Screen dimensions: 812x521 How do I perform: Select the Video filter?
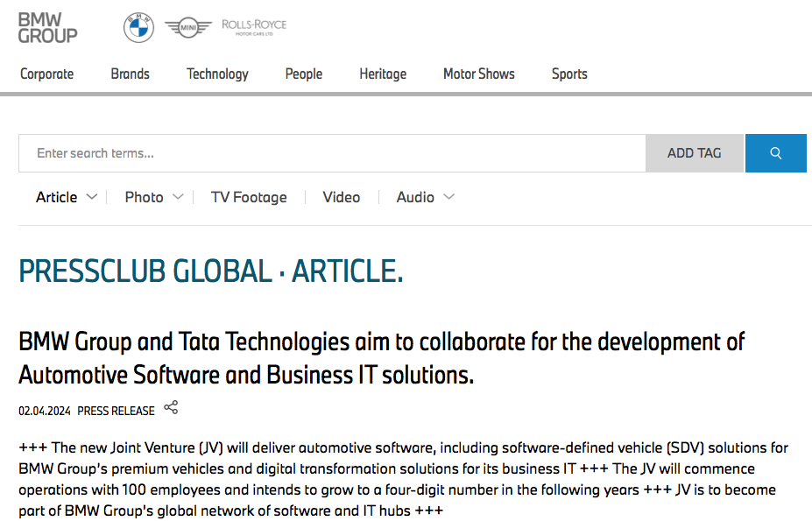click(342, 197)
